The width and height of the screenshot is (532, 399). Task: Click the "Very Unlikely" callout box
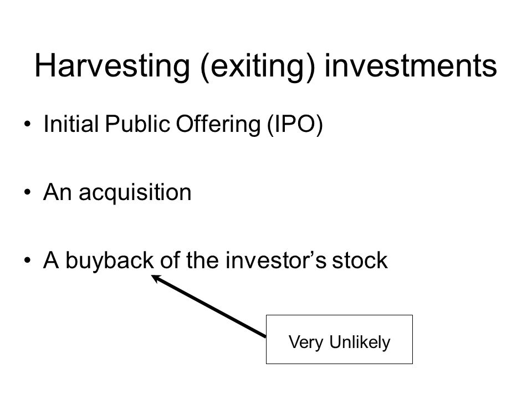pos(339,339)
